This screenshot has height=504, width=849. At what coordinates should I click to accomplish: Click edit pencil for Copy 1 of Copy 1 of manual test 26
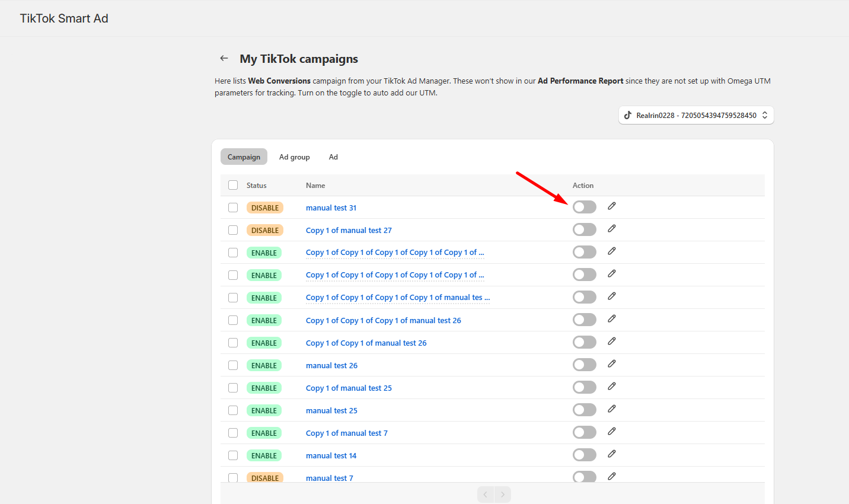[611, 342]
